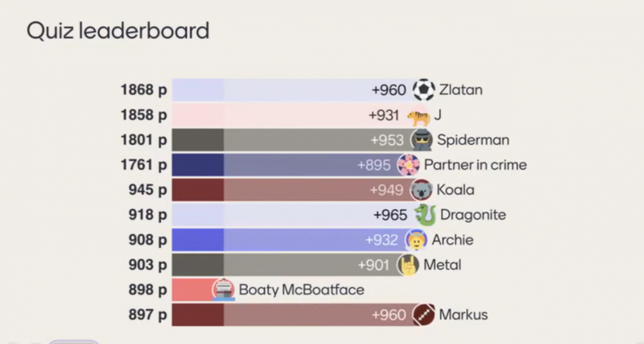
Task: Click the Partner in crime name label
Action: 475,165
